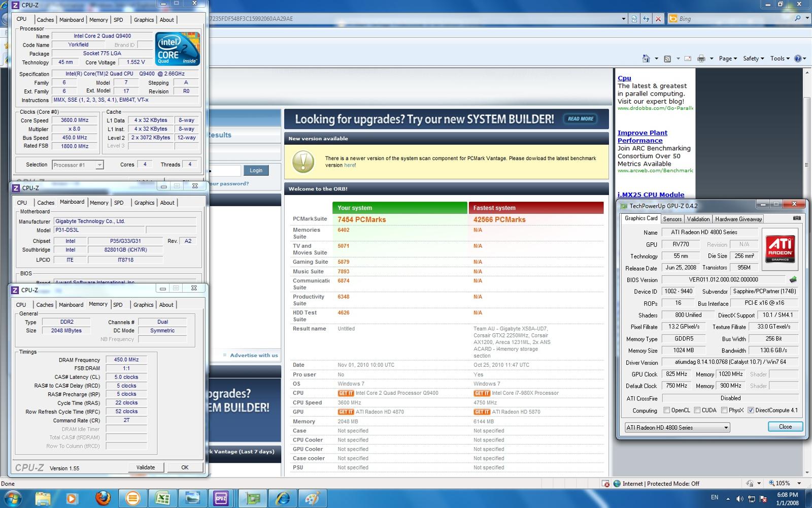Open the Validation tab in GPU-Z
This screenshot has width=812, height=508.
point(698,219)
